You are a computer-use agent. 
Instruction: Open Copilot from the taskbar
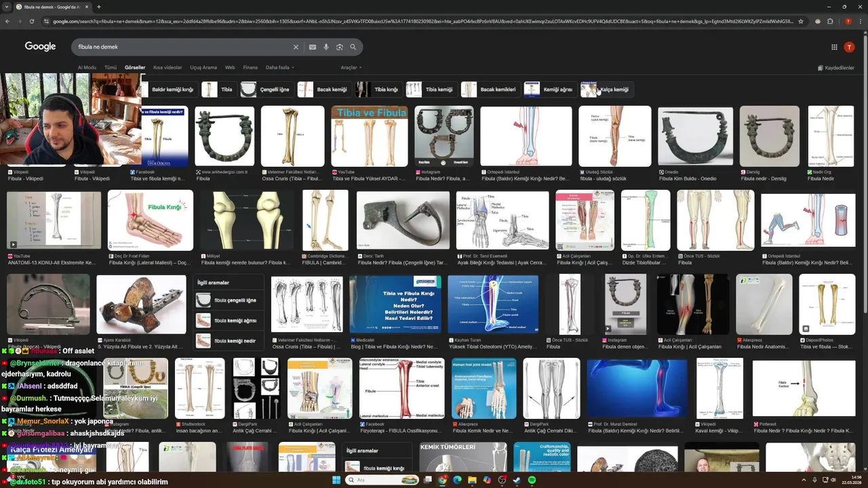click(x=487, y=480)
